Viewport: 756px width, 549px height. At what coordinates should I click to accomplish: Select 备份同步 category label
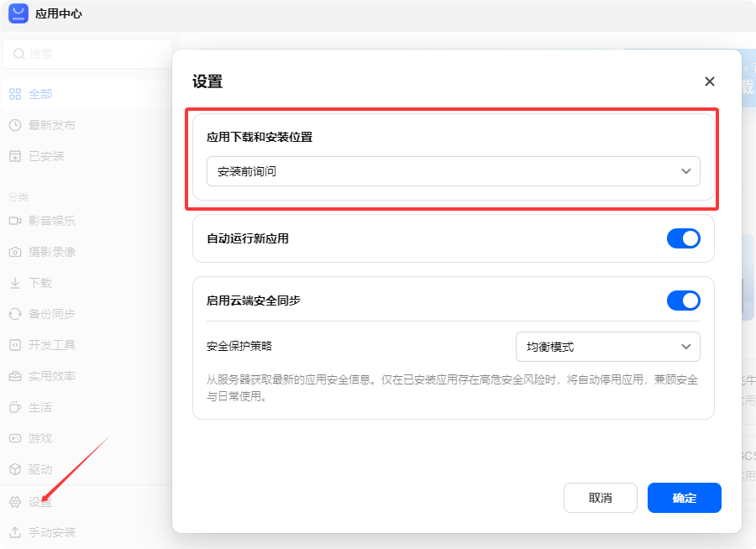click(x=51, y=314)
